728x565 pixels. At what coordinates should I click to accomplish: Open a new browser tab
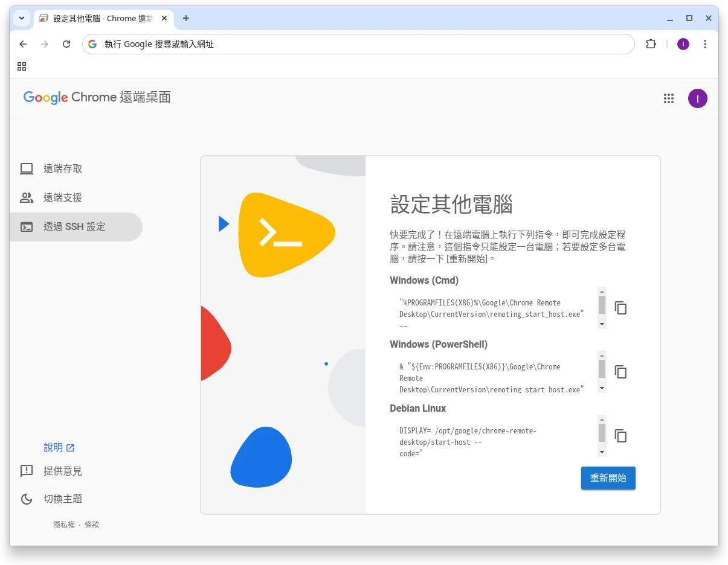pyautogui.click(x=185, y=18)
